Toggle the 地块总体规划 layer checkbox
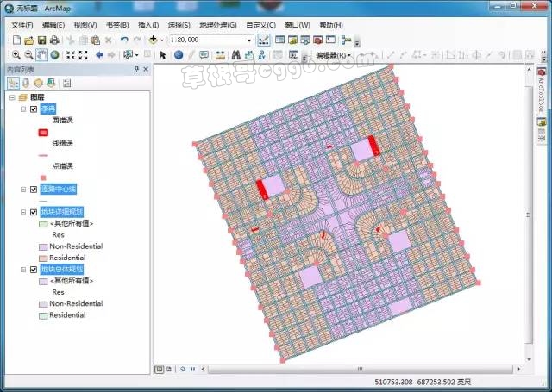This screenshot has height=392, width=552. click(34, 270)
